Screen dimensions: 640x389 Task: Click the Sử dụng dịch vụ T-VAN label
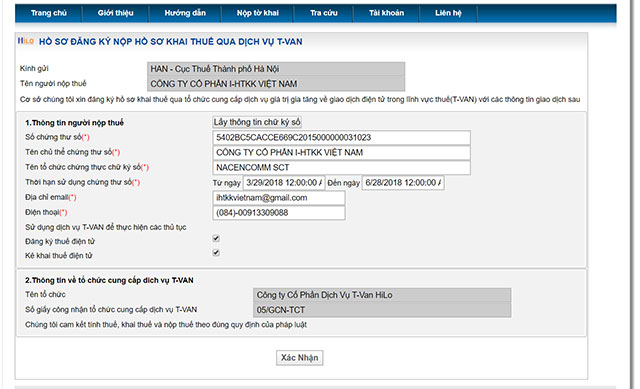point(106,227)
